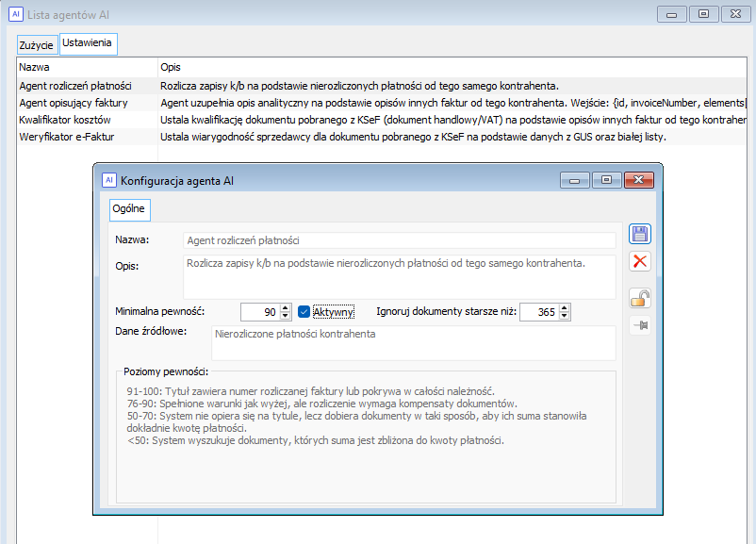Click the Dane źródłowe text field
Viewport: 756px width, 544px height.
click(x=414, y=343)
